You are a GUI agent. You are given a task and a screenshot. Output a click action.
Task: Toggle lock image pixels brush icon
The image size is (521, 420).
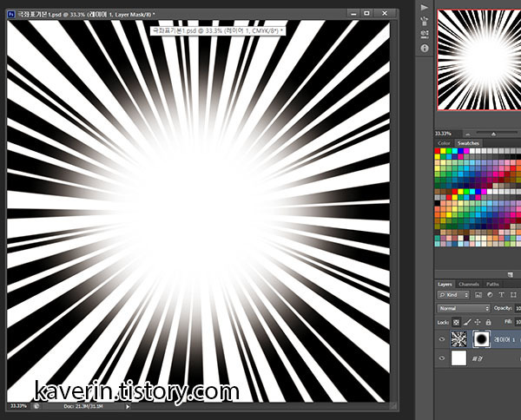(x=467, y=322)
